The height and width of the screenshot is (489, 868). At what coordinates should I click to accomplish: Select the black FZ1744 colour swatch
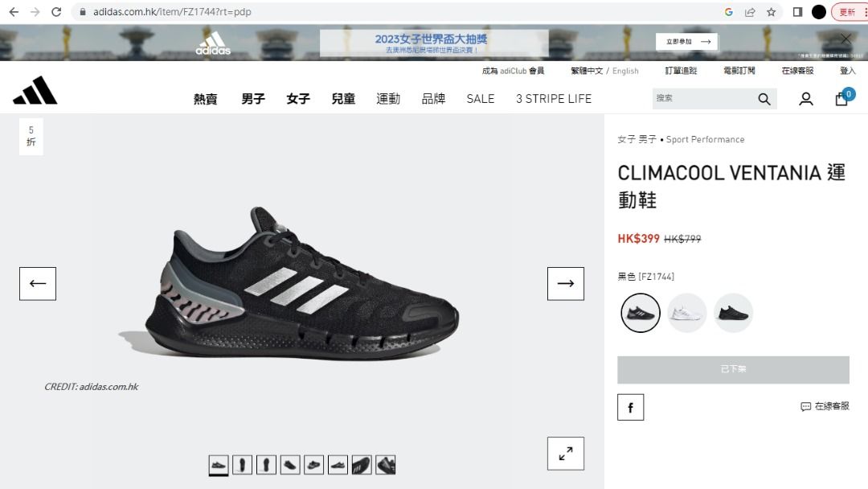(641, 313)
